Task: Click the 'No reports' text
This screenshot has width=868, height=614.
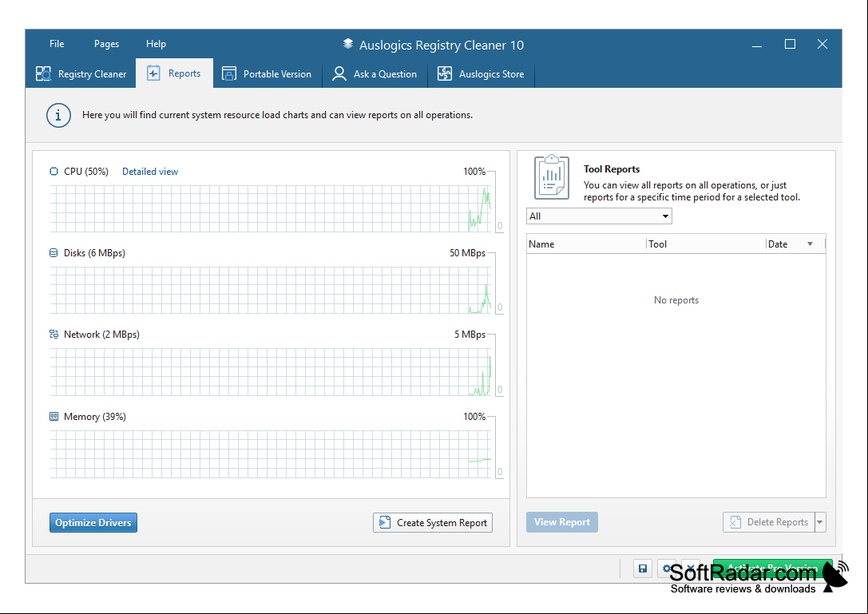Action: point(676,300)
